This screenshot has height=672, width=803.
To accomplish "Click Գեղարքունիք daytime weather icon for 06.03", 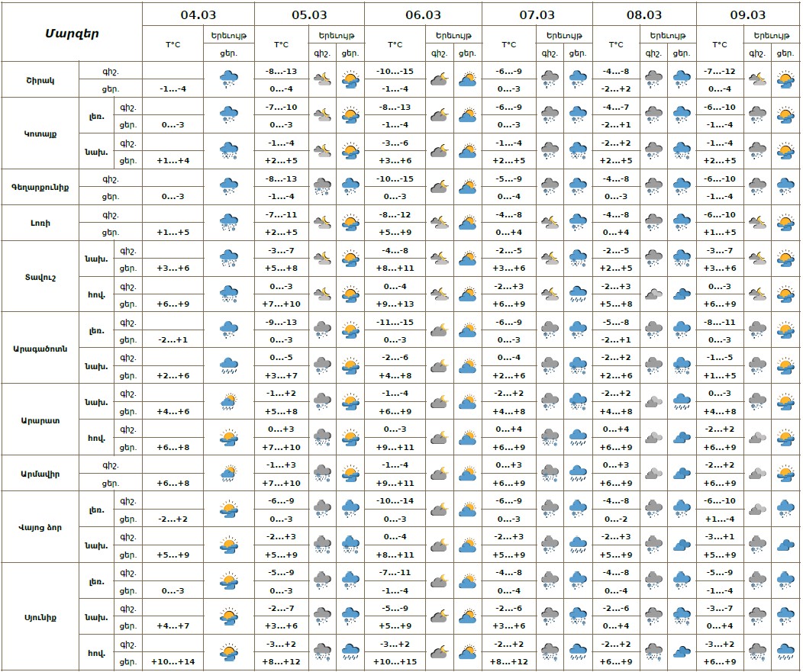I will (468, 187).
